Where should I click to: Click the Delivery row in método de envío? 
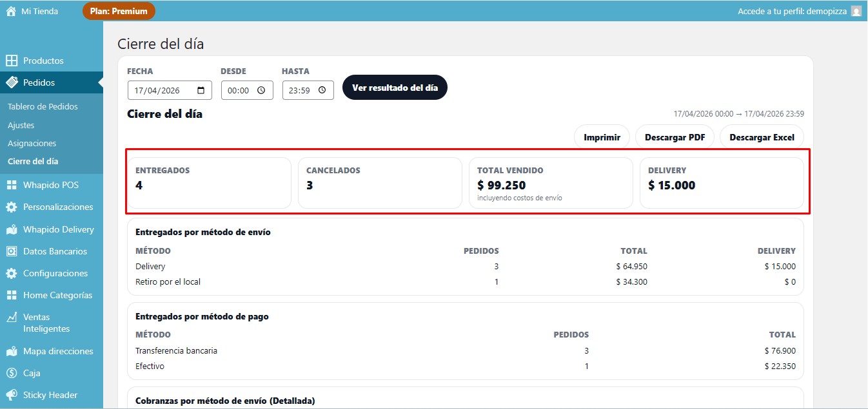point(465,266)
